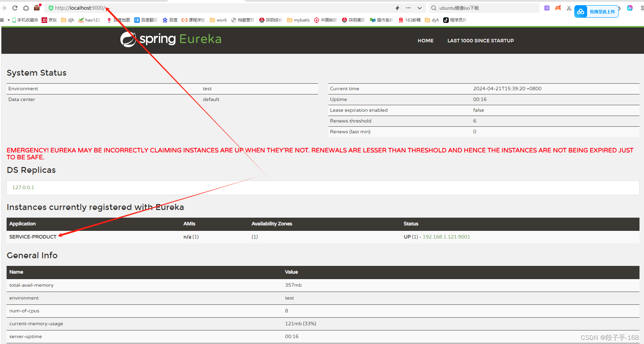This screenshot has height=344, width=644.
Task: Open the AI assistant extension icon
Action: (x=630, y=8)
